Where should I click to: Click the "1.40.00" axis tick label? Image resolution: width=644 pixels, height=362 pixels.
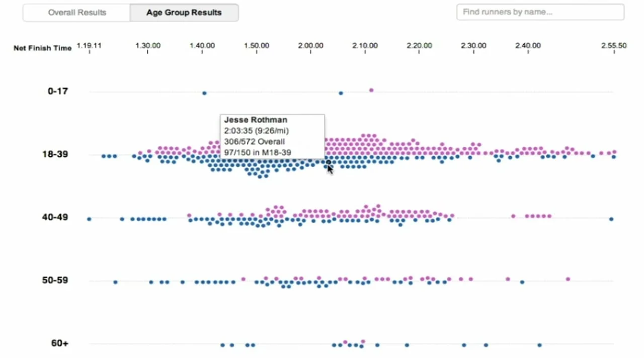pos(202,45)
